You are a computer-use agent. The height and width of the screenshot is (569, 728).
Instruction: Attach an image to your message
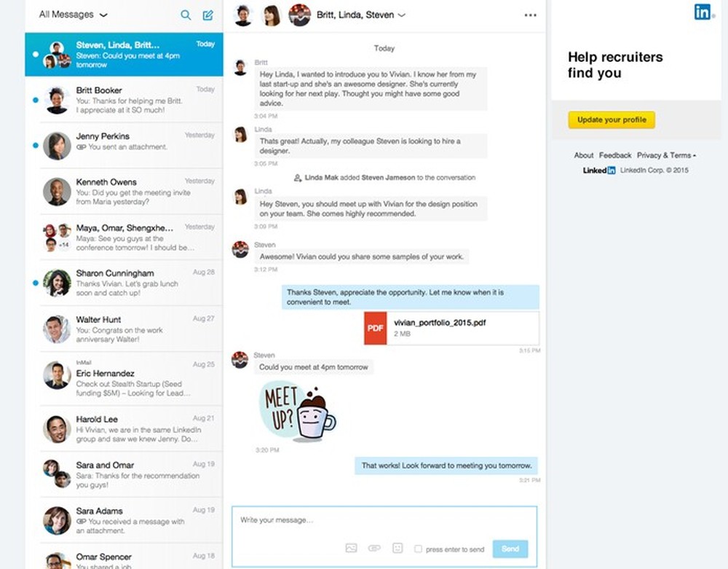click(351, 548)
